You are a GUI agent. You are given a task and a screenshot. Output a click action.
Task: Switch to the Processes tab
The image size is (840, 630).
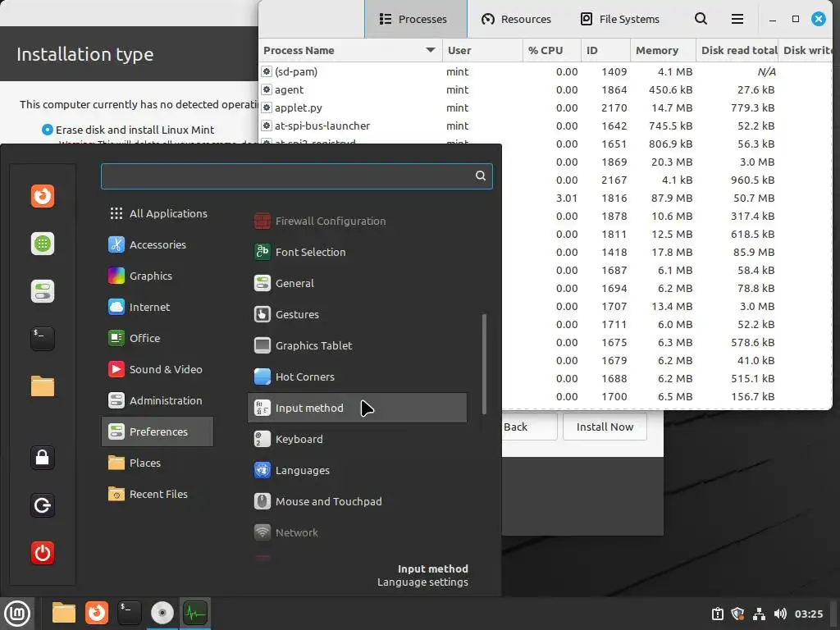pyautogui.click(x=416, y=20)
